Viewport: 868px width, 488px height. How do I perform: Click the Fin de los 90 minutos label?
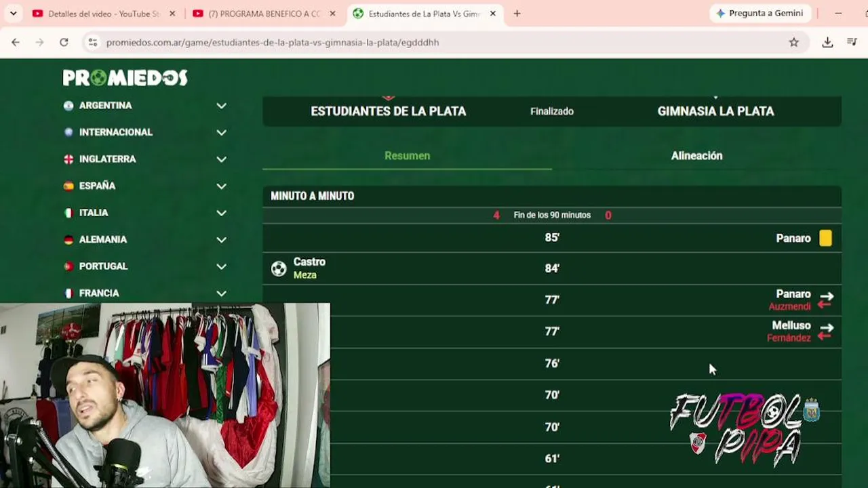pos(552,215)
